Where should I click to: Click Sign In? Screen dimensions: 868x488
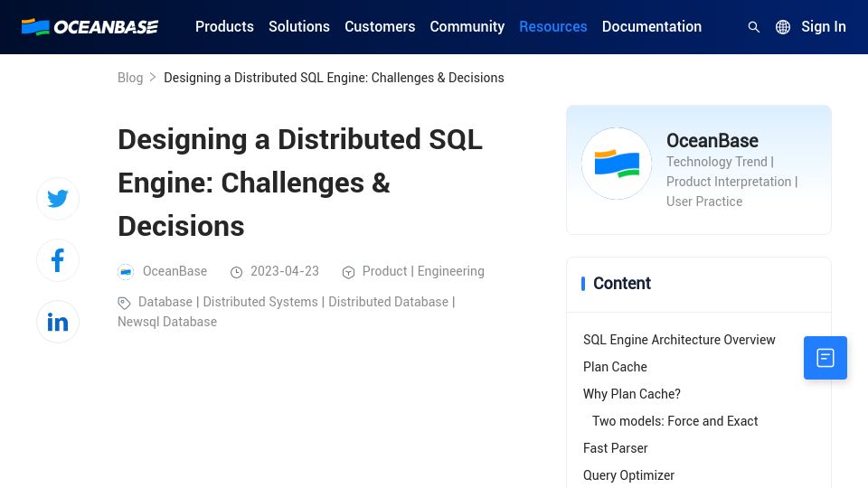point(824,26)
